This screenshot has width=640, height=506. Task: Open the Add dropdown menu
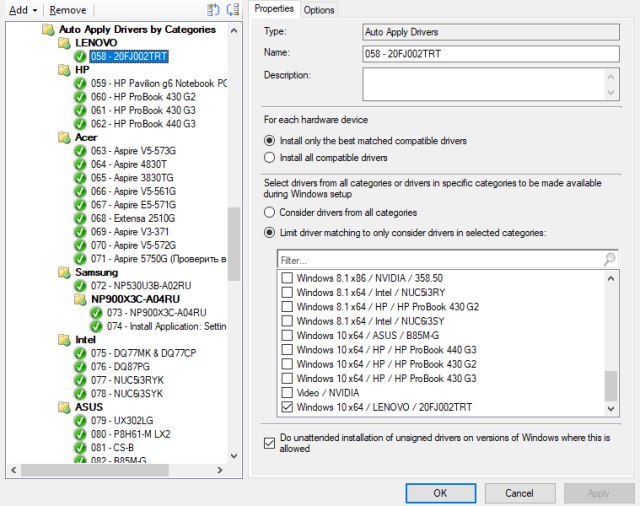click(x=23, y=10)
